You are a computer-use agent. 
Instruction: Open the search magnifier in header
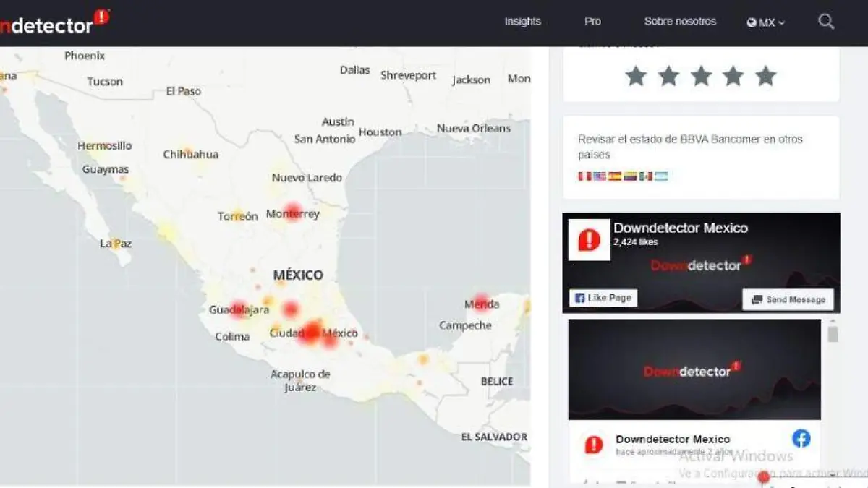tap(826, 22)
